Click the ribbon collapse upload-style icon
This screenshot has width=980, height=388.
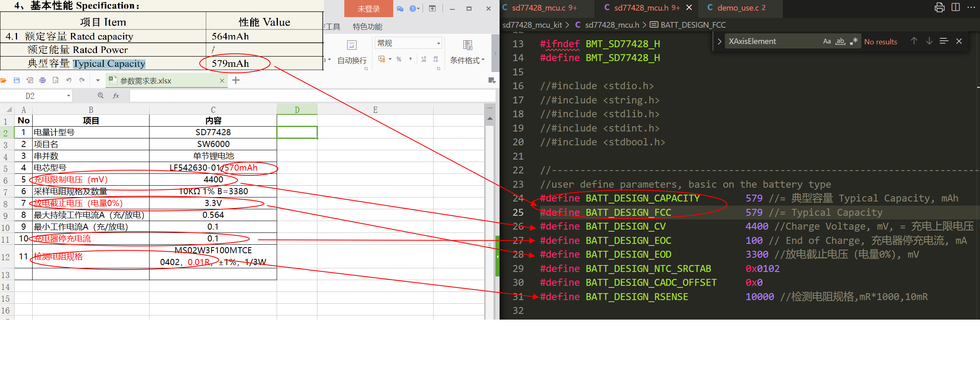click(432, 9)
